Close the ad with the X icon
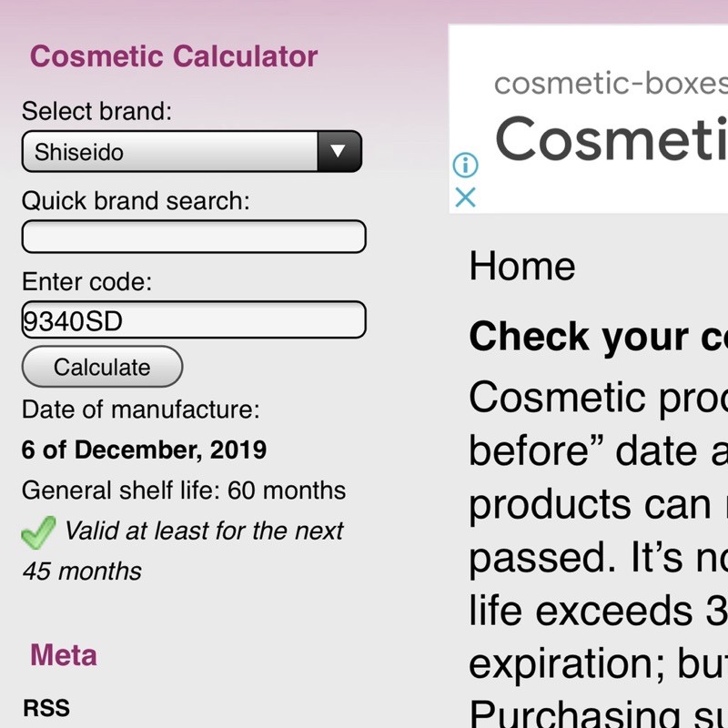This screenshot has height=728, width=728. coord(465,197)
